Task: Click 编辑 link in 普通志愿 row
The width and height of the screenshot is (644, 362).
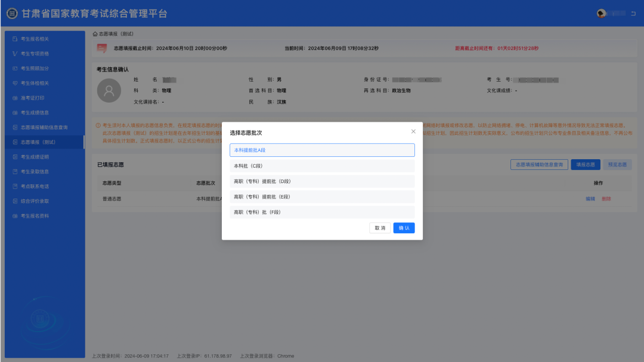Action: pos(590,199)
